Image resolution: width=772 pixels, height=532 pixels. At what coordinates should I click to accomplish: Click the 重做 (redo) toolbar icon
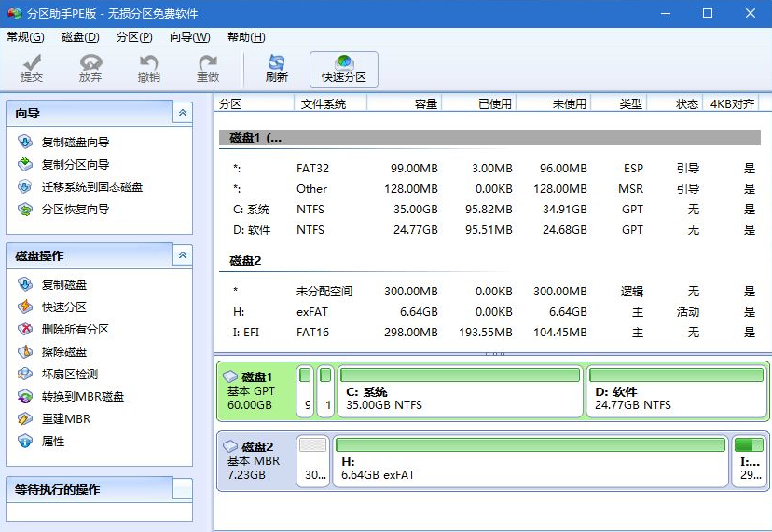coord(208,69)
